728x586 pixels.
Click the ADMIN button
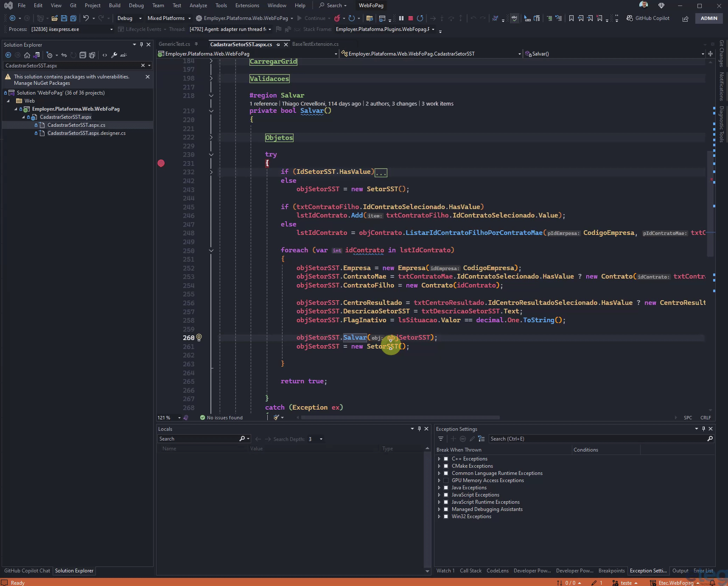[x=709, y=18]
